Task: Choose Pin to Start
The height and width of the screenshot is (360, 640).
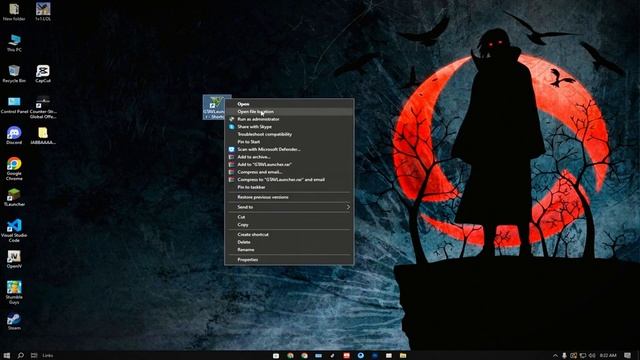Action: point(289,142)
